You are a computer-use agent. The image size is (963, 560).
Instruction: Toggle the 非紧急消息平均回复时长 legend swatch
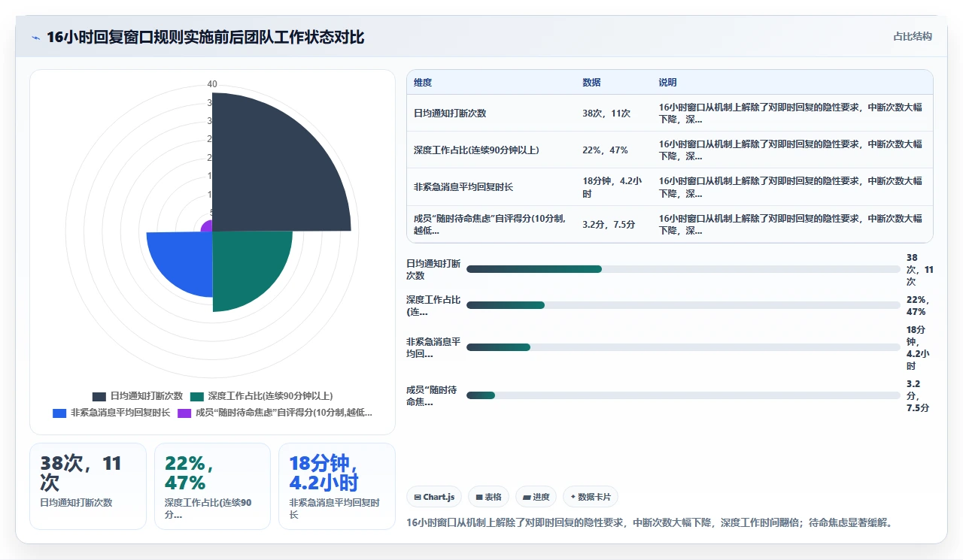point(59,413)
